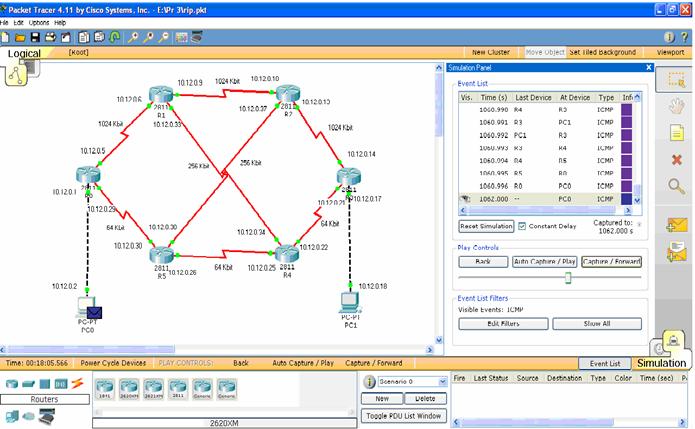
Task: Toggle the Constant Delay checkbox
Action: click(522, 226)
